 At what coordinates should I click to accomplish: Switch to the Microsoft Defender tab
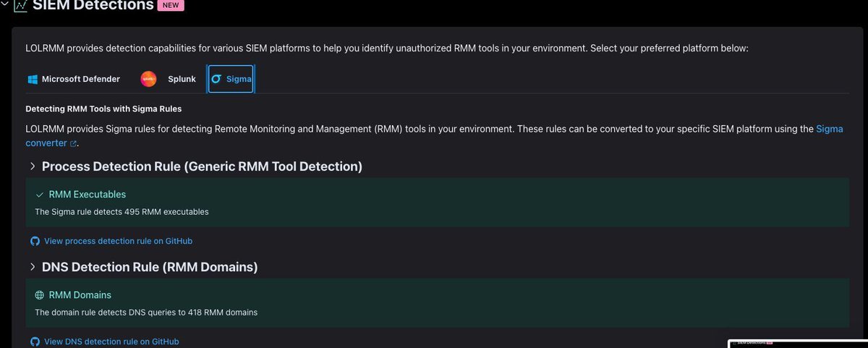click(x=74, y=79)
